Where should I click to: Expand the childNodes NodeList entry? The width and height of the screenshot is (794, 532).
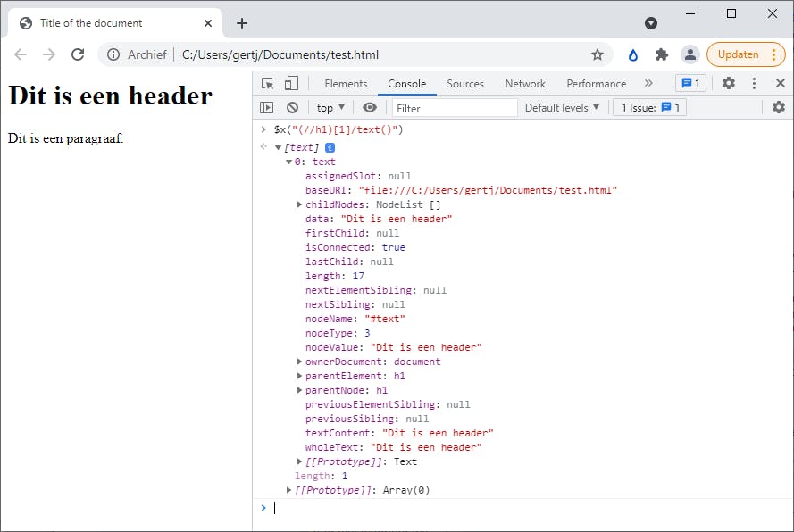pos(300,204)
